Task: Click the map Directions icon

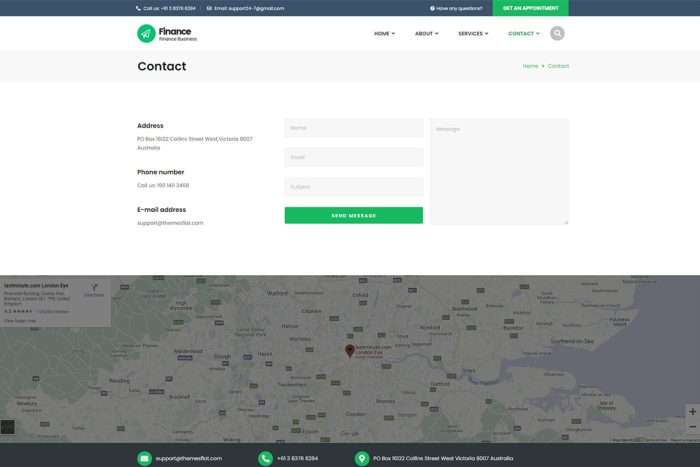Action: tap(94, 287)
